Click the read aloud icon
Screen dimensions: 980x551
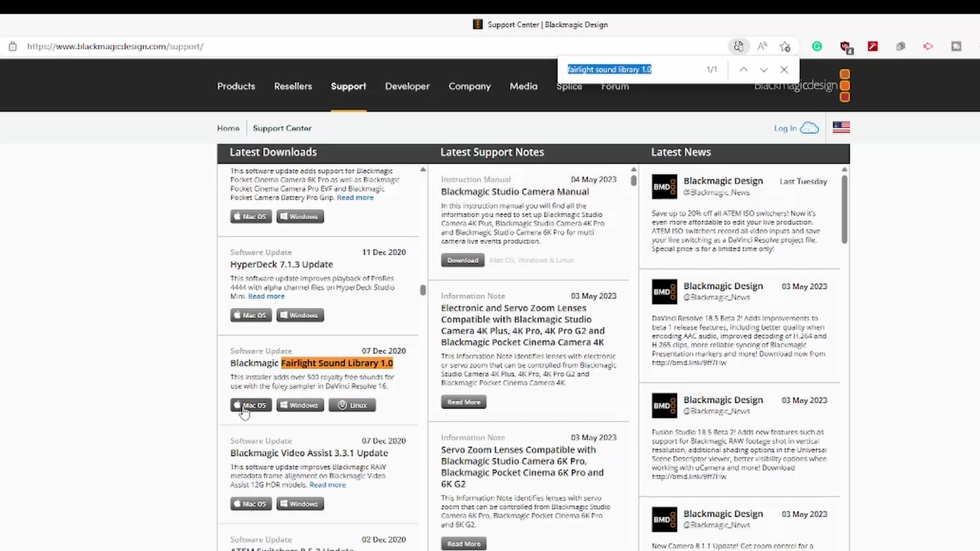[762, 46]
